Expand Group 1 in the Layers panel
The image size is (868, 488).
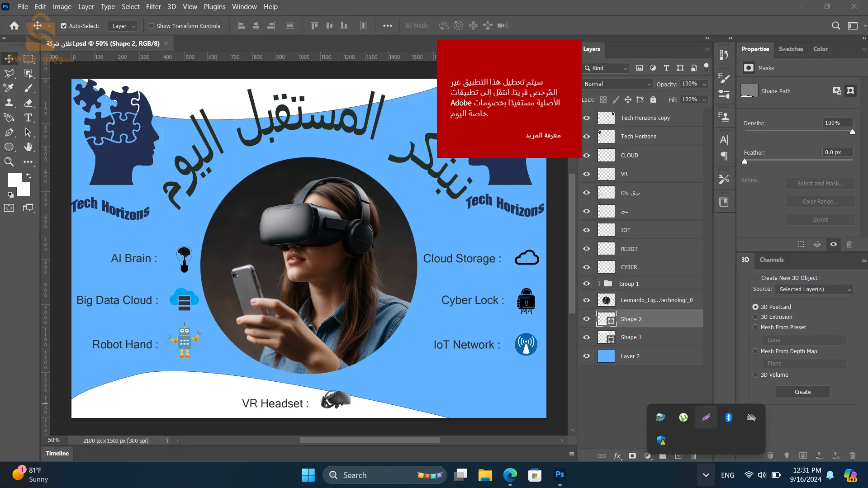598,284
